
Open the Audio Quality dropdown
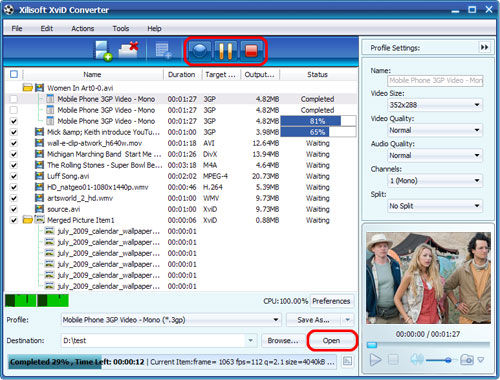click(x=435, y=155)
